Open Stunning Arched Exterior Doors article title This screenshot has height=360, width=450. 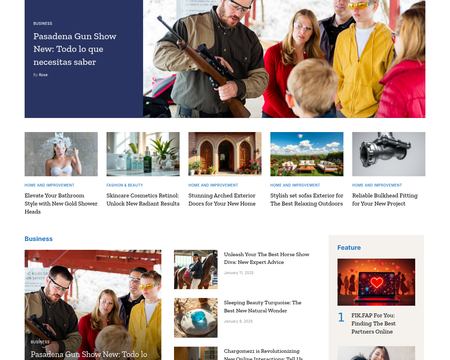(222, 199)
